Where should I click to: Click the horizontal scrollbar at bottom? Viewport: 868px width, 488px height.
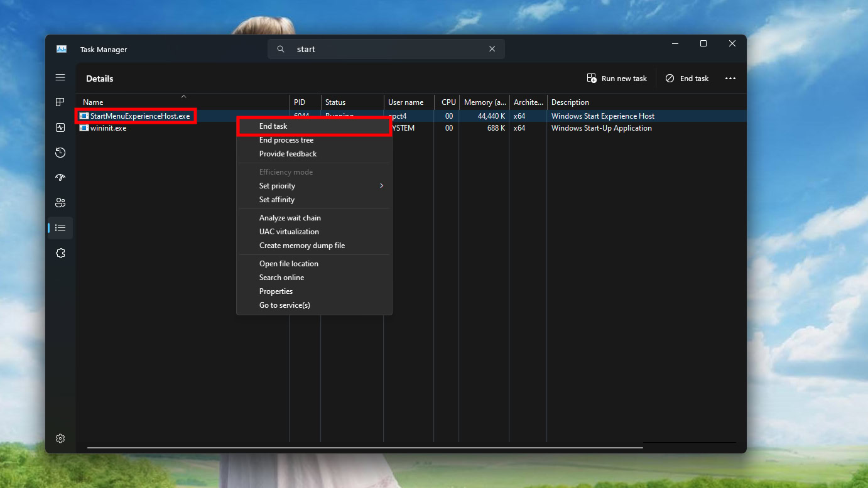coord(364,448)
